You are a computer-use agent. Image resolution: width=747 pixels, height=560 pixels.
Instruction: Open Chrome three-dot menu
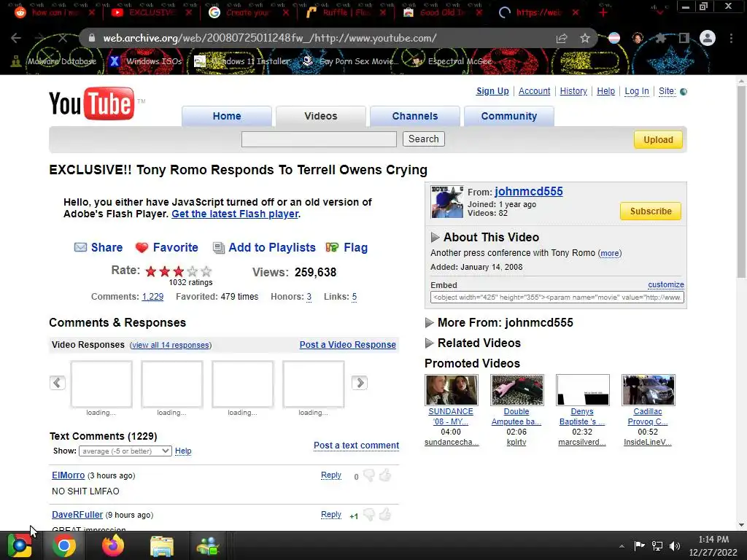tap(731, 38)
